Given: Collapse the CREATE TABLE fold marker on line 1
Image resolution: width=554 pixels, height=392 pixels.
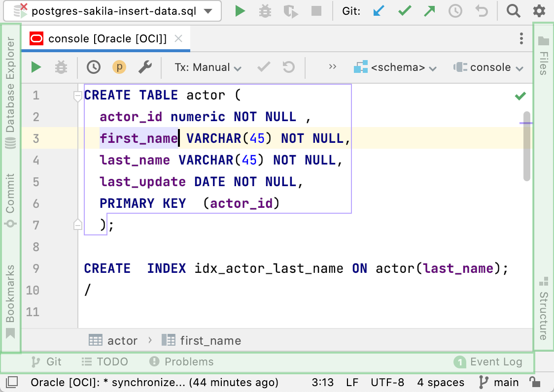Looking at the screenshot, I should pos(77,96).
